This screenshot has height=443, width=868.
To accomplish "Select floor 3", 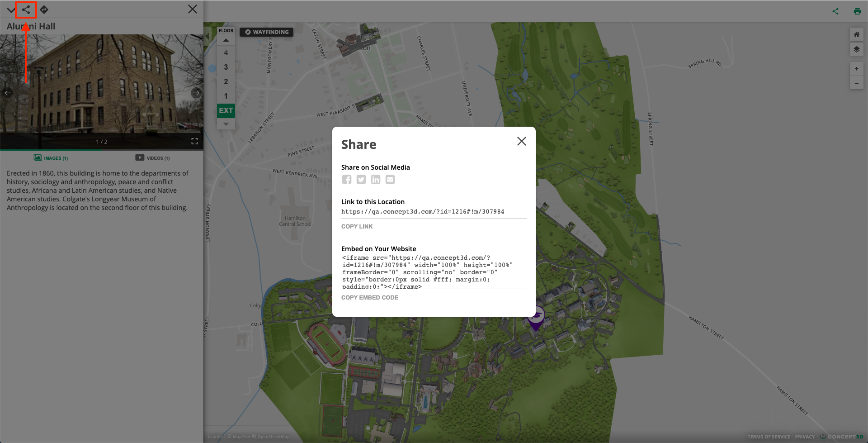I will 226,67.
